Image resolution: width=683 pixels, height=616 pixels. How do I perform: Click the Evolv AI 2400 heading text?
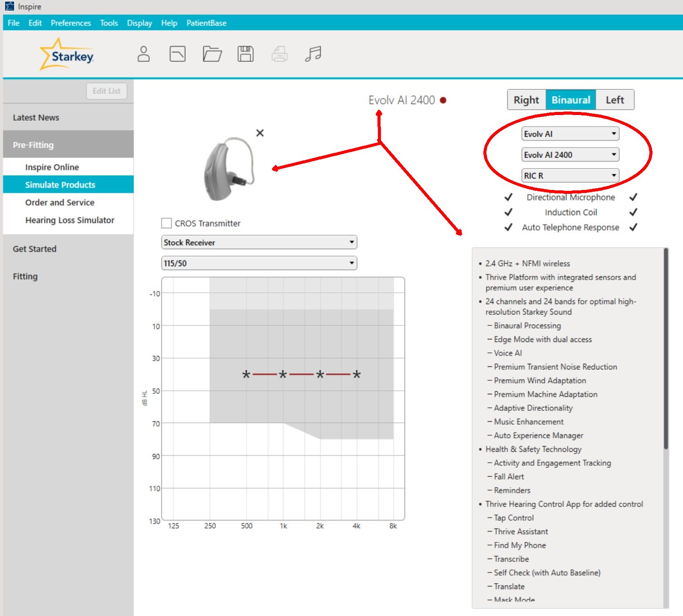coord(401,100)
